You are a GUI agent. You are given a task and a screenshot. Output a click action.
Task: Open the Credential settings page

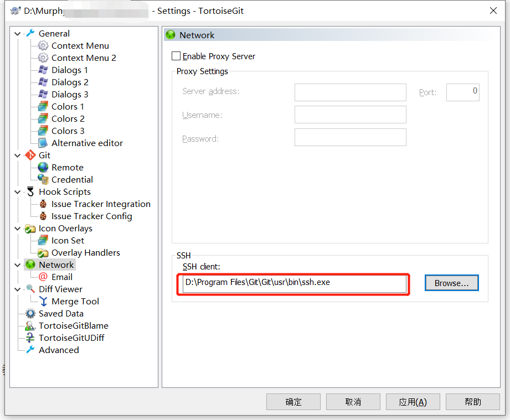click(x=72, y=179)
